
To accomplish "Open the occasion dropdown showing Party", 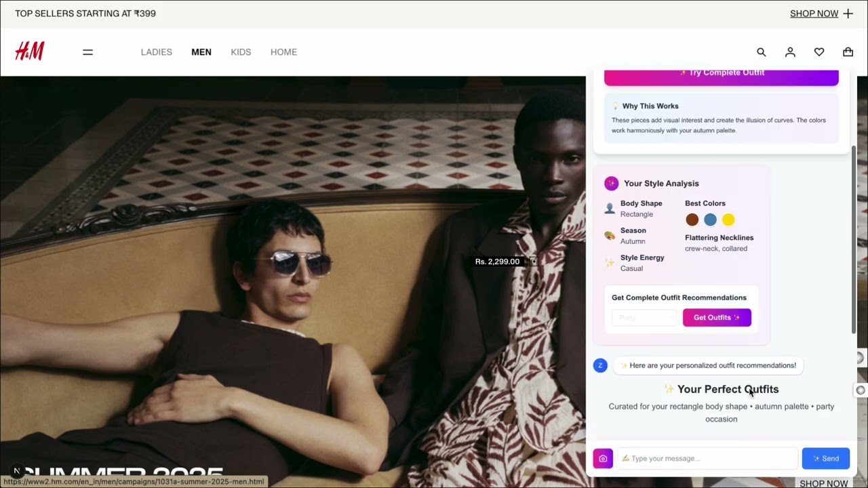I will [644, 317].
